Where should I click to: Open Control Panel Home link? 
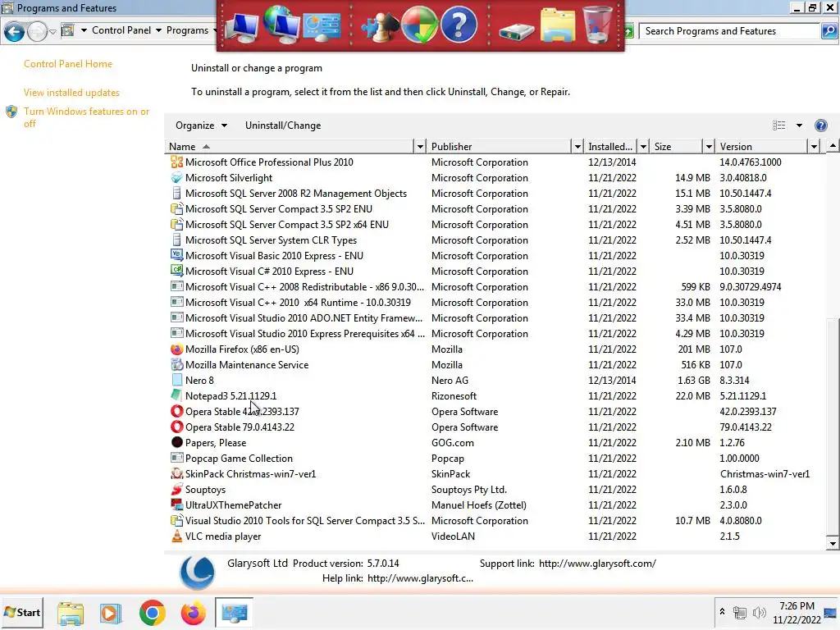(x=68, y=64)
